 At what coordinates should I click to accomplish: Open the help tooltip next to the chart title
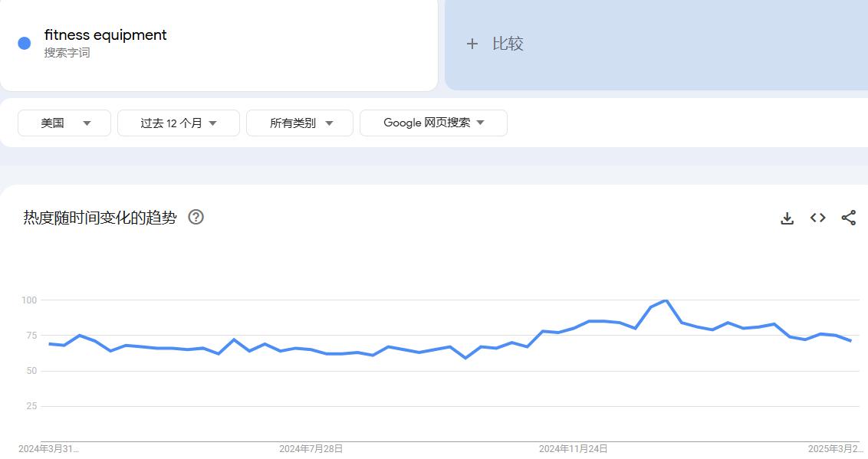click(196, 218)
